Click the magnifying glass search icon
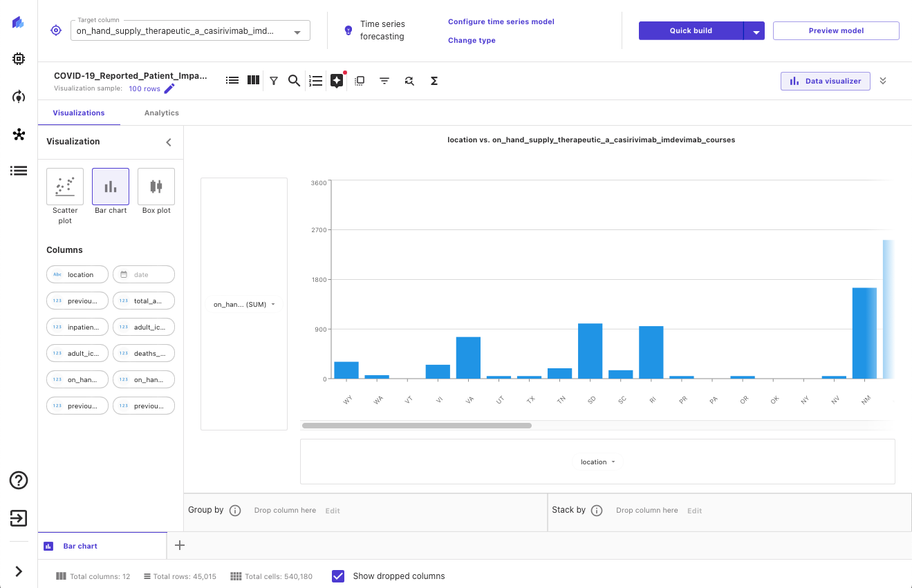Image resolution: width=912 pixels, height=588 pixels. (x=294, y=81)
